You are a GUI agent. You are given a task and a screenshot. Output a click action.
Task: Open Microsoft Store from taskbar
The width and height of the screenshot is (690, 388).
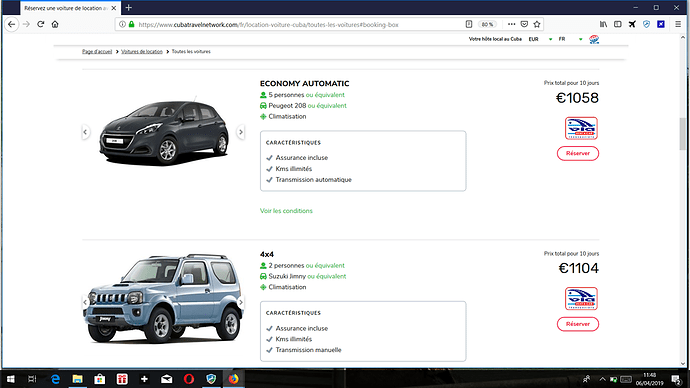tap(100, 379)
